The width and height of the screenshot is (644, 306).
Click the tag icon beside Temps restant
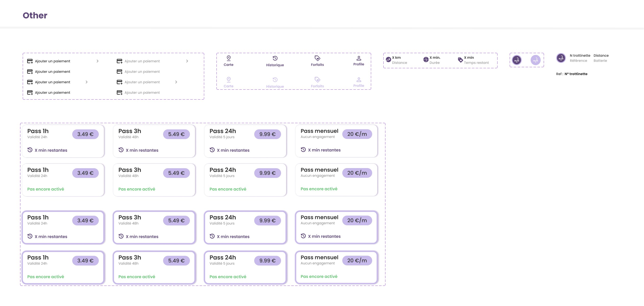[x=460, y=60]
